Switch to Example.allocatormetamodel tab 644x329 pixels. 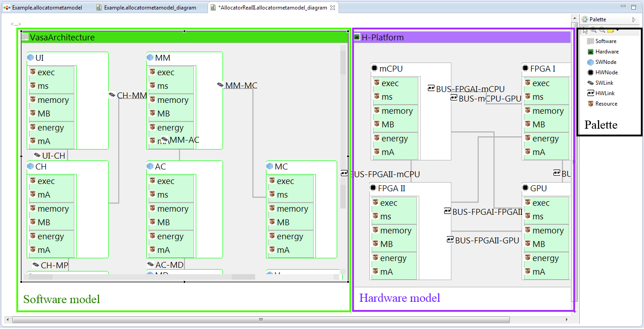(43, 8)
